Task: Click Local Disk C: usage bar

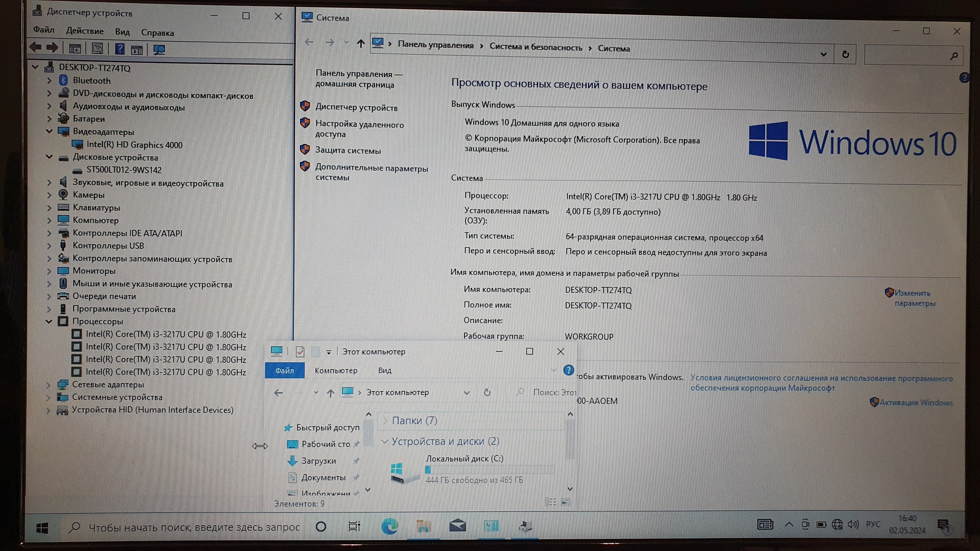Action: pos(490,470)
